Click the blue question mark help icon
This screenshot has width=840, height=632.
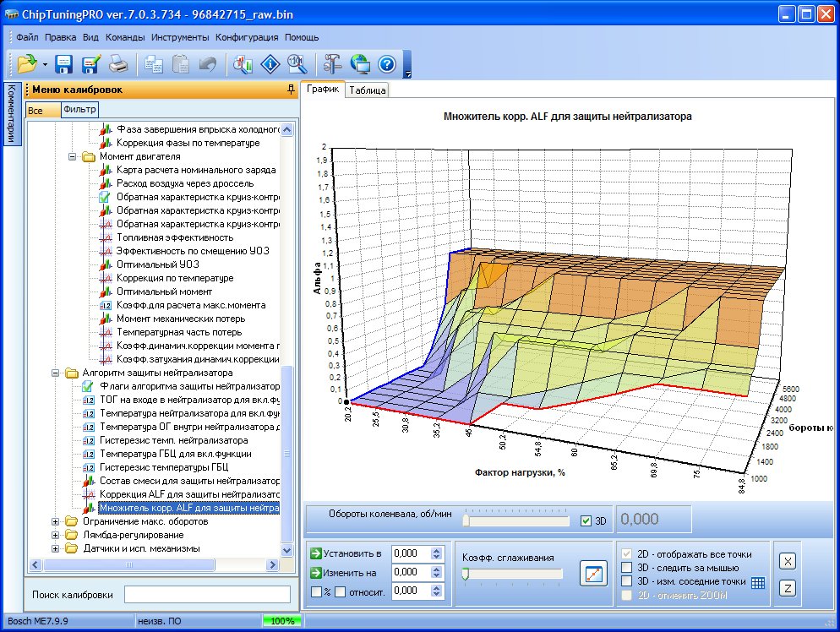pos(387,63)
